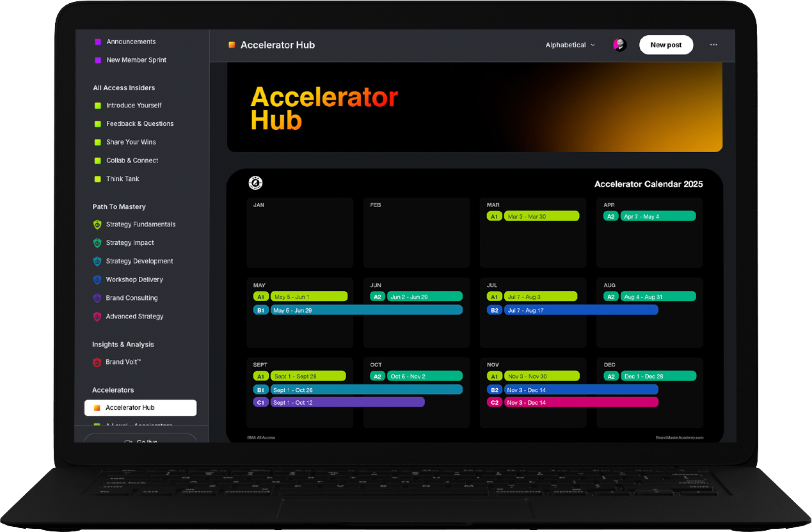Click the "Jul 7 - Aug 3" calendar bar
The height and width of the screenshot is (532, 812).
[x=541, y=296]
